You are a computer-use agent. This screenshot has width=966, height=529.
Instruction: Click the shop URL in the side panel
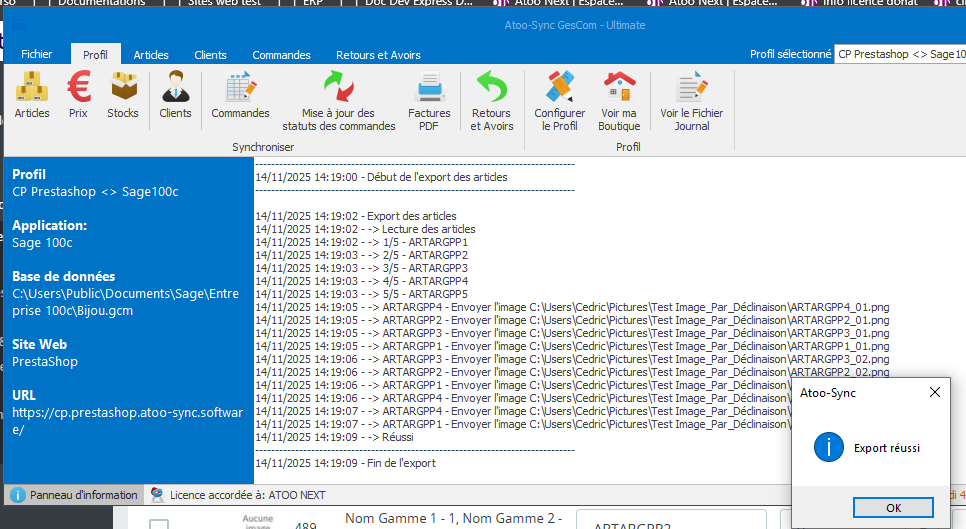(128, 421)
